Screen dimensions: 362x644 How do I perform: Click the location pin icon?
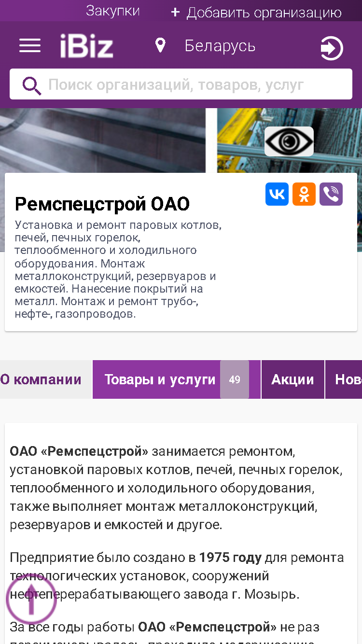coord(160,46)
